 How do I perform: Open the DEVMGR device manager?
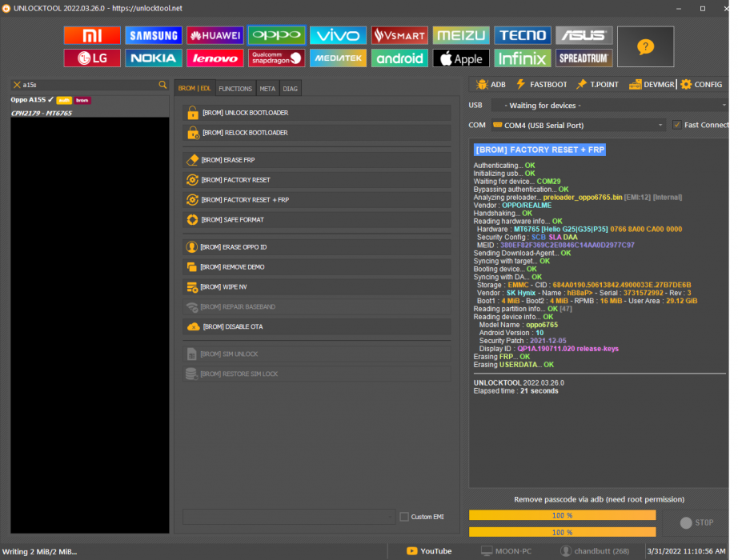[652, 84]
